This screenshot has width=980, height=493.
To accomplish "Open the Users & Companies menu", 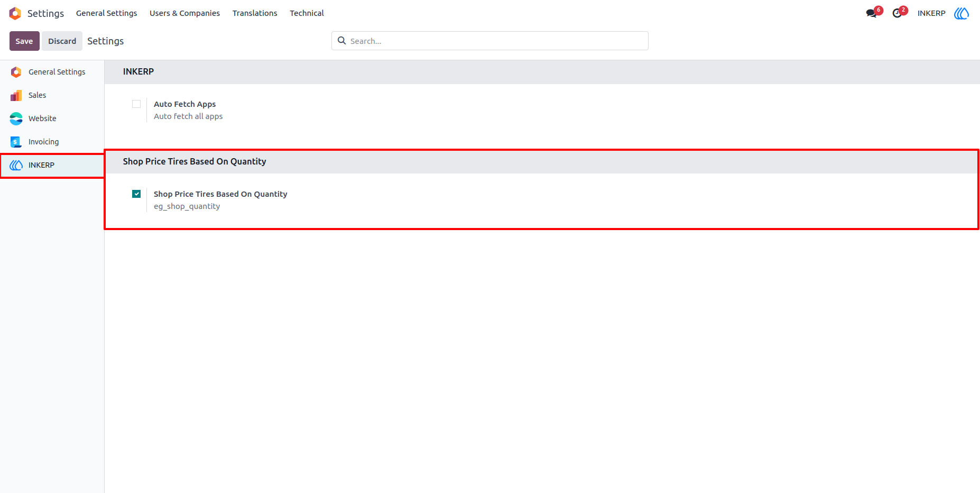I will 184,13.
